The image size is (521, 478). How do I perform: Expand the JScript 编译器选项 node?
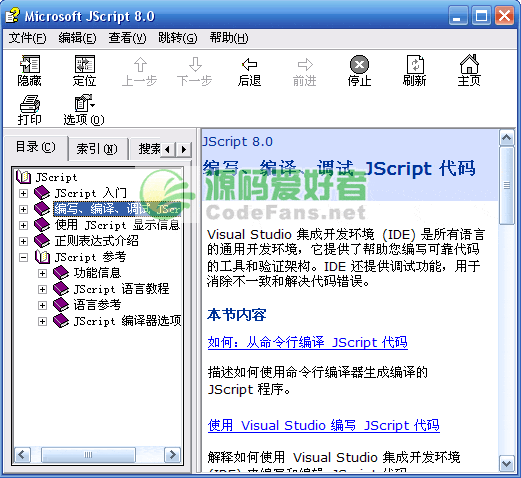[x=42, y=321]
